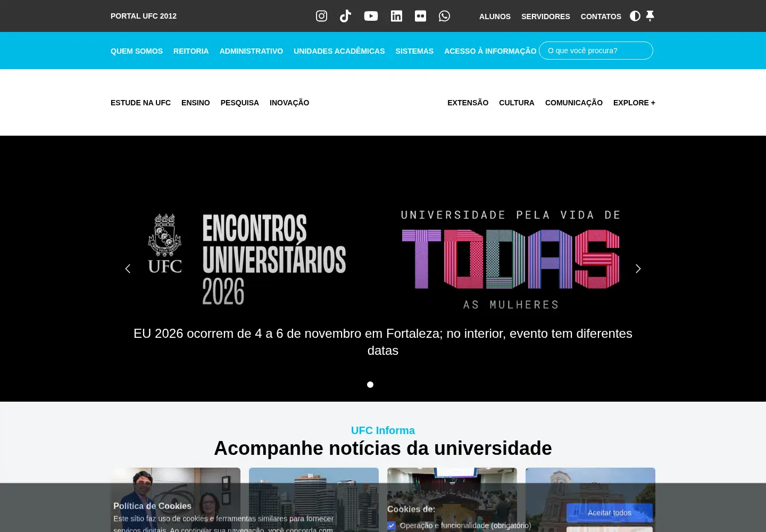Open the SISTEMAS menu
The image size is (766, 532).
point(414,51)
